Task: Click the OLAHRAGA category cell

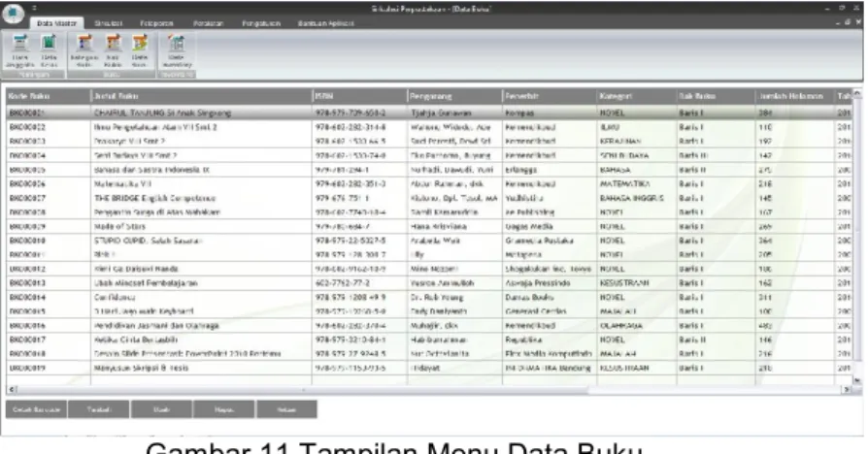Action: tap(637, 326)
